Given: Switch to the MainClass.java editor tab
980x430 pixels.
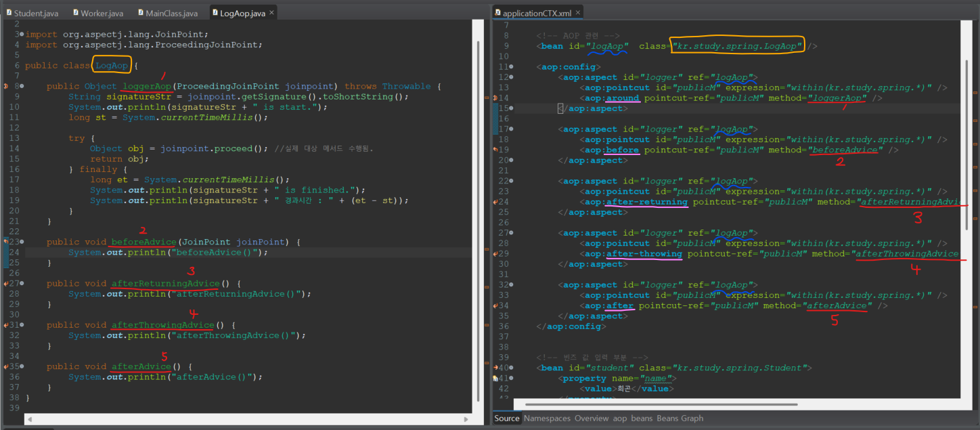Looking at the screenshot, I should [169, 13].
